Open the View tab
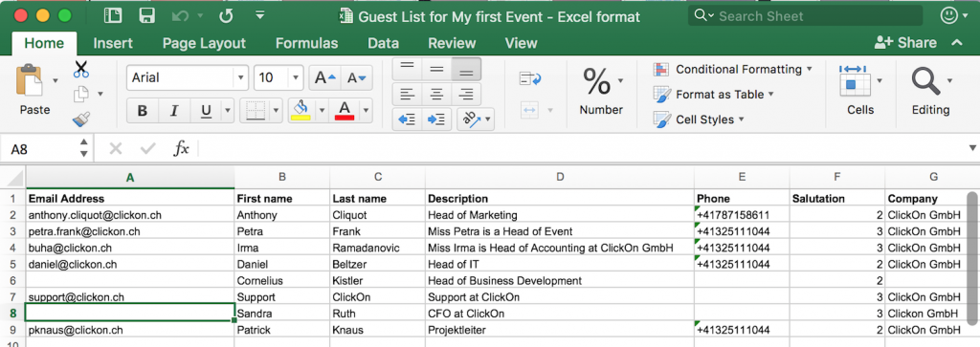The image size is (980, 347). [521, 43]
